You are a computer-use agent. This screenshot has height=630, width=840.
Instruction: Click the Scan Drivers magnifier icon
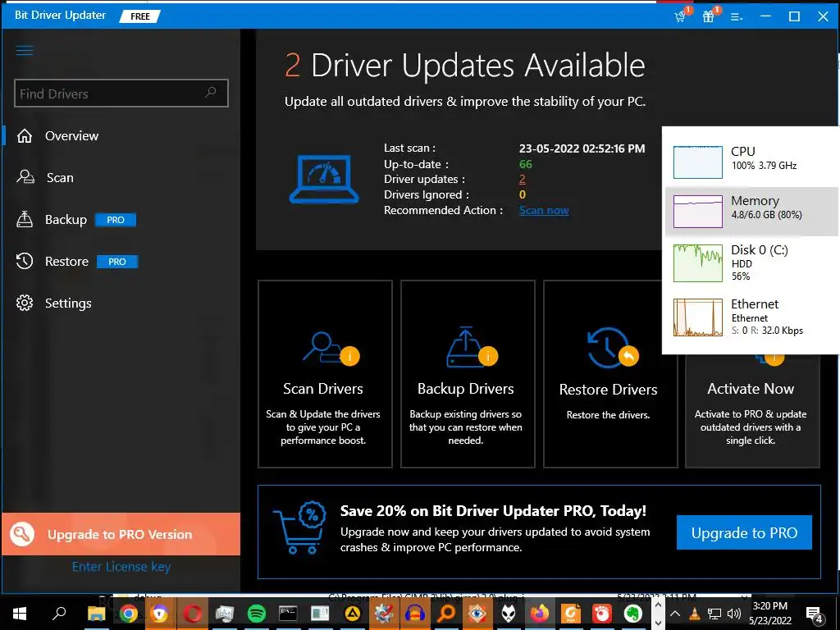(331, 349)
